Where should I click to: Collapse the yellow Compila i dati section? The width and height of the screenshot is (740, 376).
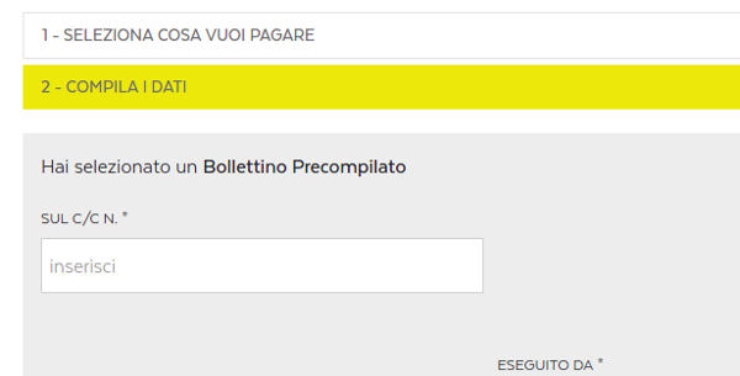pos(381,87)
